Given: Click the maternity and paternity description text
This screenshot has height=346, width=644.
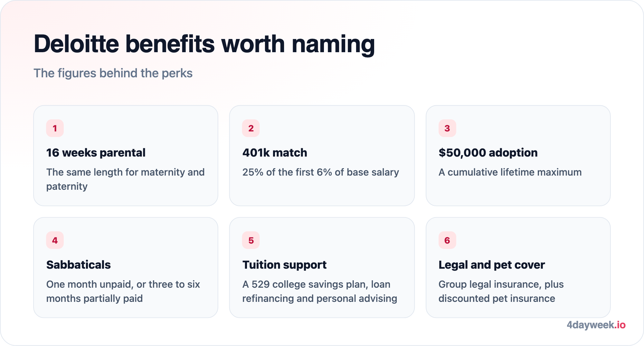Looking at the screenshot, I should tap(125, 179).
